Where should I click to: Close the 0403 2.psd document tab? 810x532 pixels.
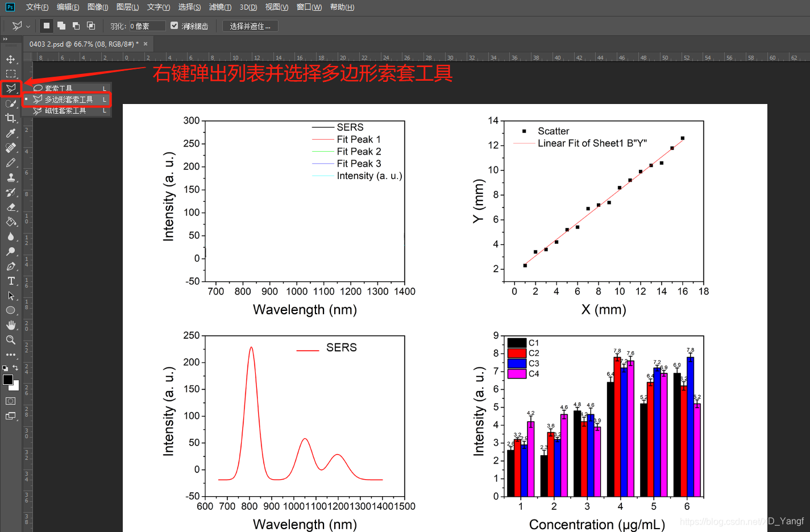tap(146, 44)
